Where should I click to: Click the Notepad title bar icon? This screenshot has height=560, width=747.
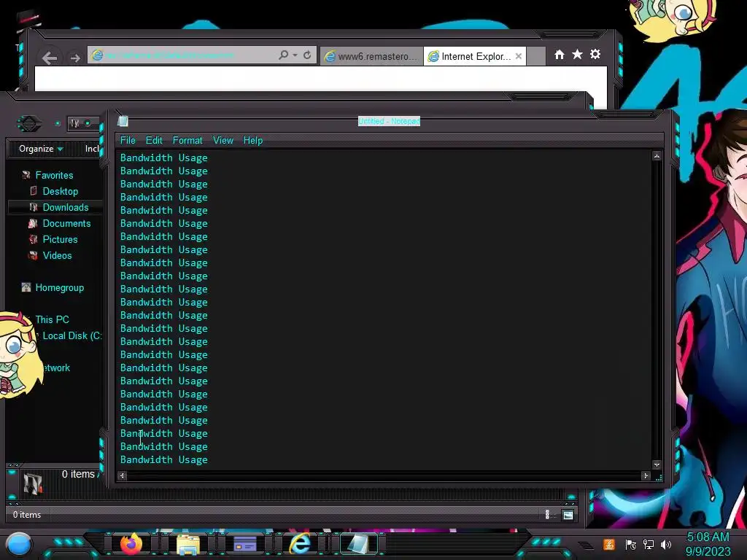coord(123,121)
